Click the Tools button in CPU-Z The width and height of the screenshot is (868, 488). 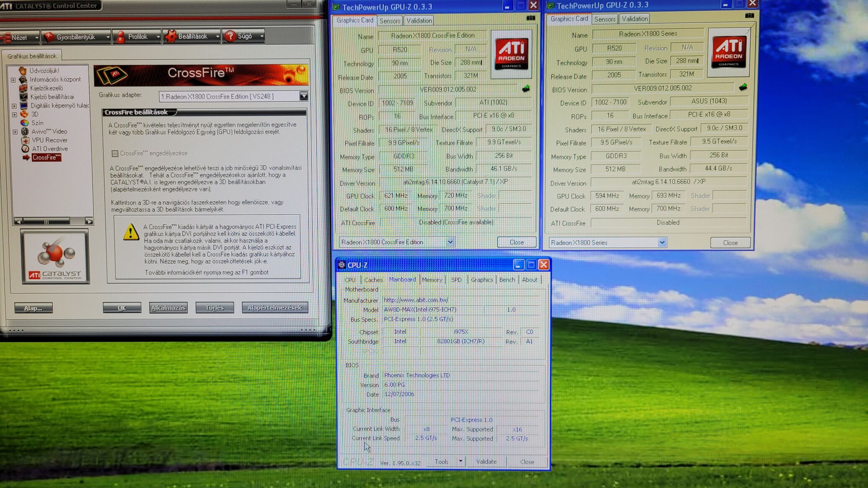[442, 462]
